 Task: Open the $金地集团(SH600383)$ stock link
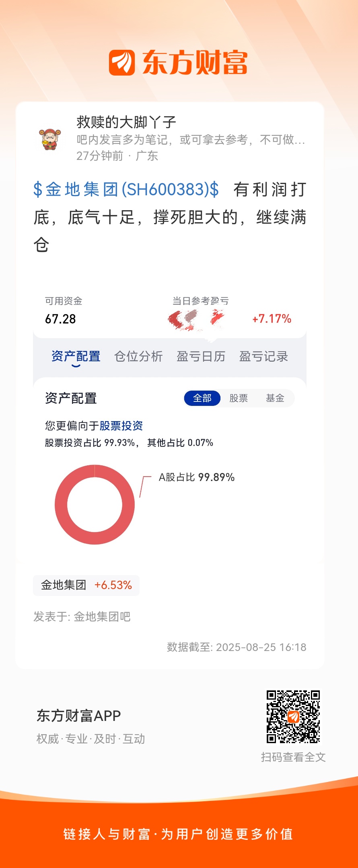click(126, 189)
